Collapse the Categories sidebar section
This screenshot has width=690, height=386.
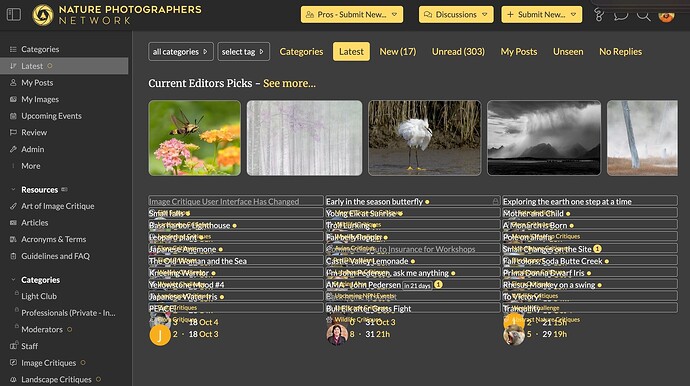pyautogui.click(x=13, y=280)
